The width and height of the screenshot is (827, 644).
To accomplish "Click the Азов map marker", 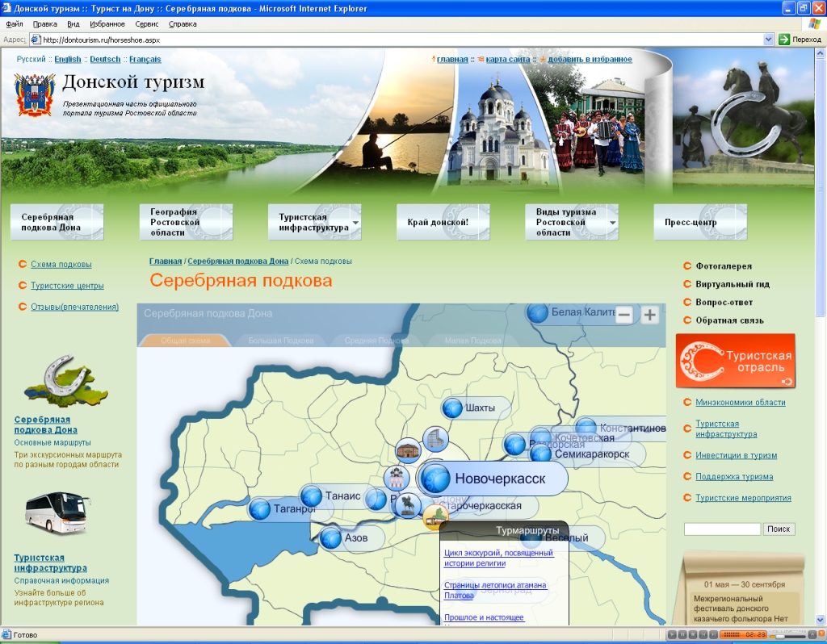I will coord(330,538).
